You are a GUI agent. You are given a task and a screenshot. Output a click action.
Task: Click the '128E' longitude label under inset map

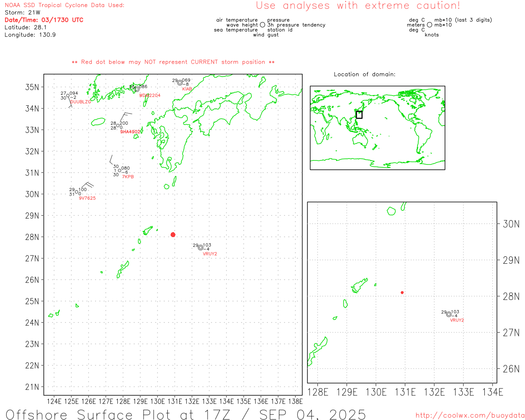318,392
